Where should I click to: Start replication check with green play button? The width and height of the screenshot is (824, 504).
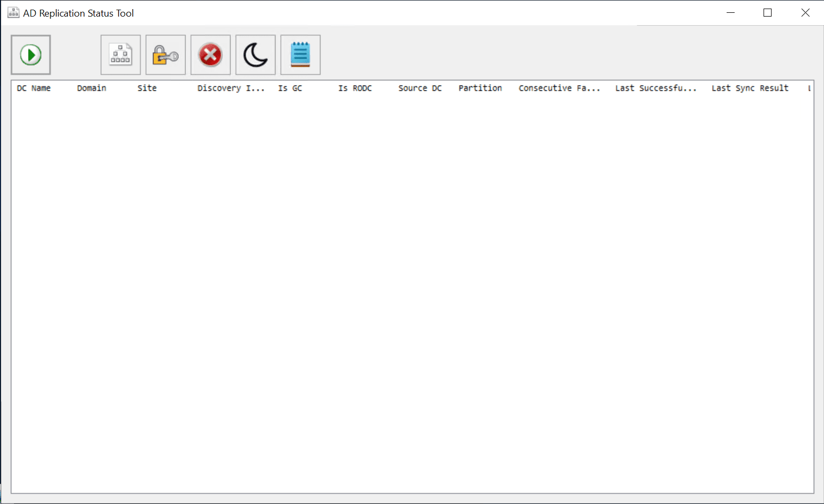(30, 55)
